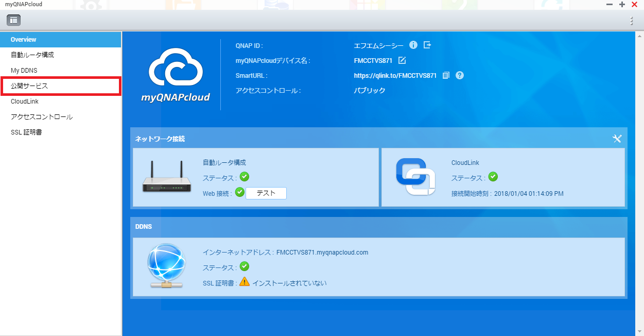Click the CloudLink chain icon
This screenshot has width=644, height=336.
click(416, 177)
